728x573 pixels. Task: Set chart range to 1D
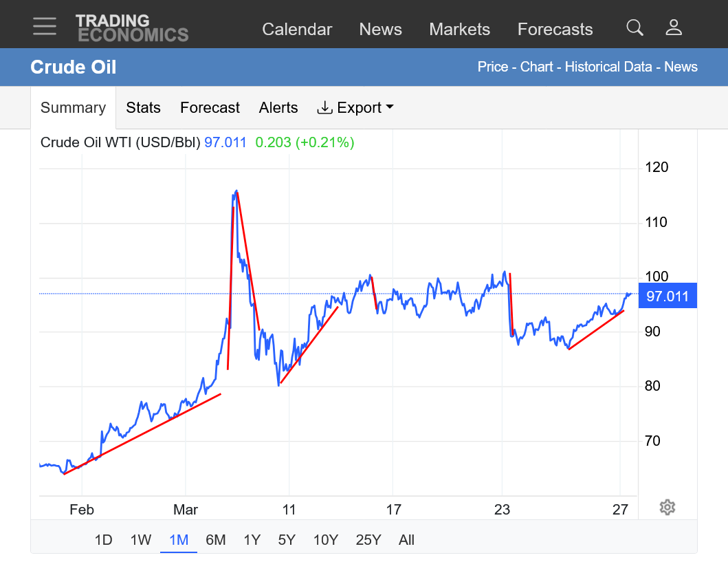point(103,540)
